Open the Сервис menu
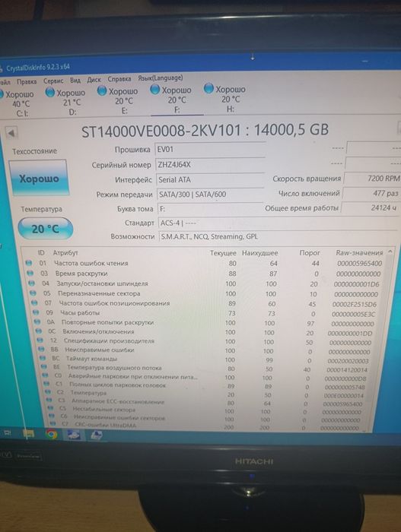Screen dimensions: 401x532 (x=53, y=81)
